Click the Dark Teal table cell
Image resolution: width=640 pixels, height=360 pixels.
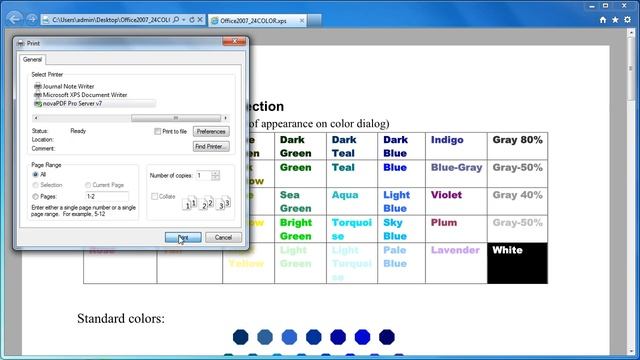[352, 146]
